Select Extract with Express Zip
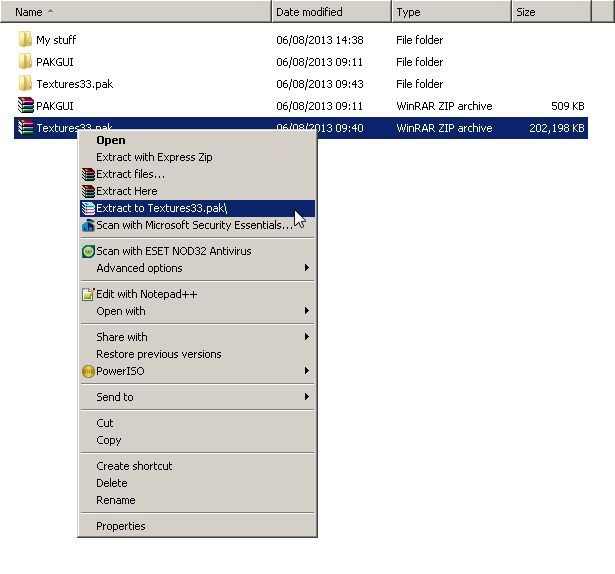Viewport: 615px width, 574px height. tap(197, 157)
